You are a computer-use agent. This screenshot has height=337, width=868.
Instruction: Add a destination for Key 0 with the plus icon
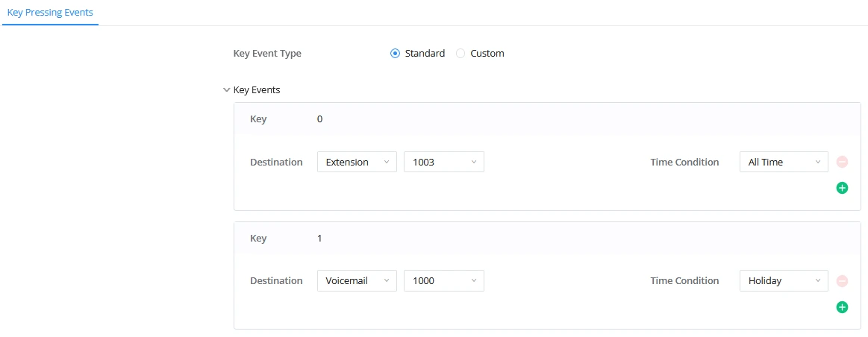coord(841,188)
